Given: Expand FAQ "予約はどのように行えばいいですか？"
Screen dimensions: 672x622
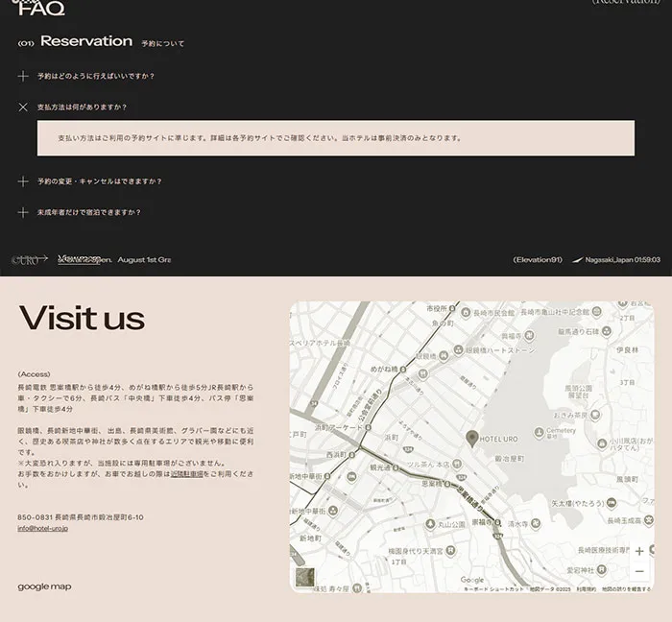Looking at the screenshot, I should pos(23,76).
